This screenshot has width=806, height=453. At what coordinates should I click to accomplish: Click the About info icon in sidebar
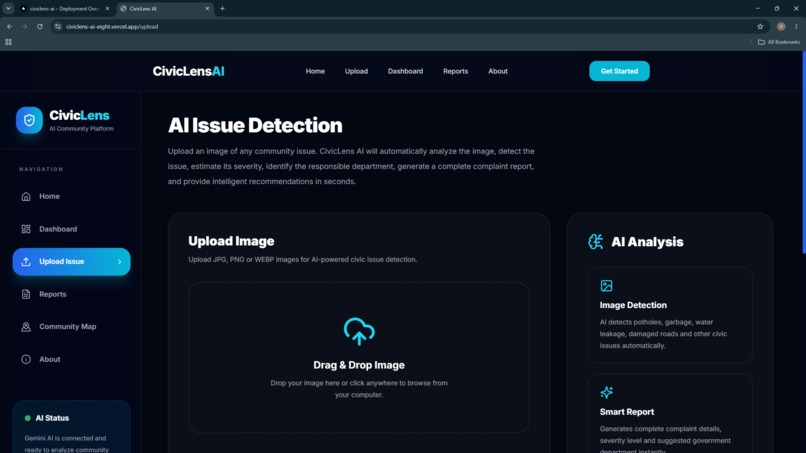click(x=26, y=359)
